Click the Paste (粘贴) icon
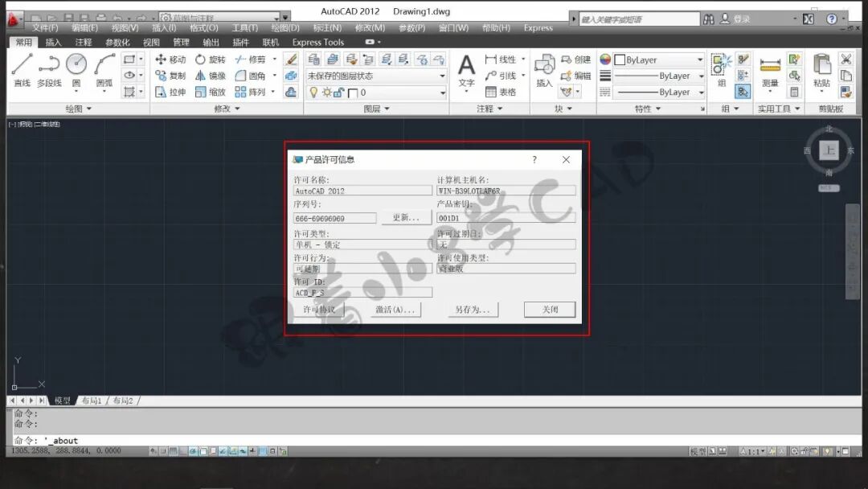The width and height of the screenshot is (868, 489). point(821,71)
